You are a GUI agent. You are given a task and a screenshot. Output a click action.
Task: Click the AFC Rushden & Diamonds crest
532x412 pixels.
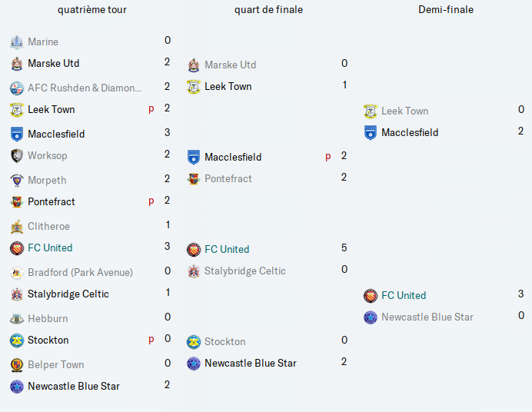[x=17, y=88]
